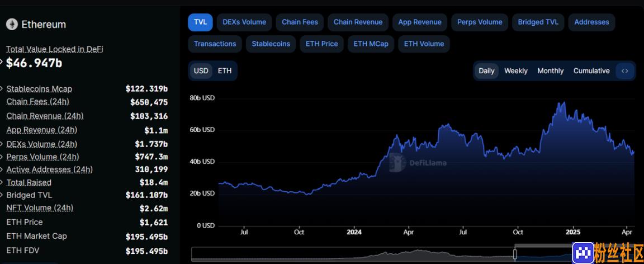Switch denomination to USD
This screenshot has width=644, height=264.
[x=201, y=70]
